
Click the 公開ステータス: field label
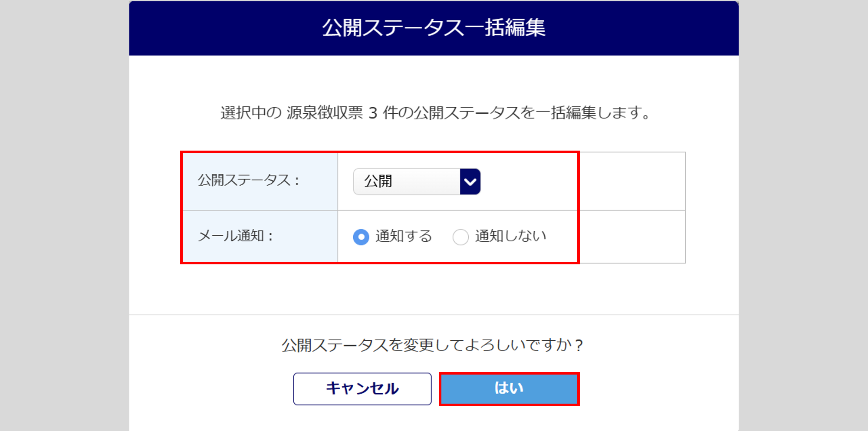click(x=249, y=181)
